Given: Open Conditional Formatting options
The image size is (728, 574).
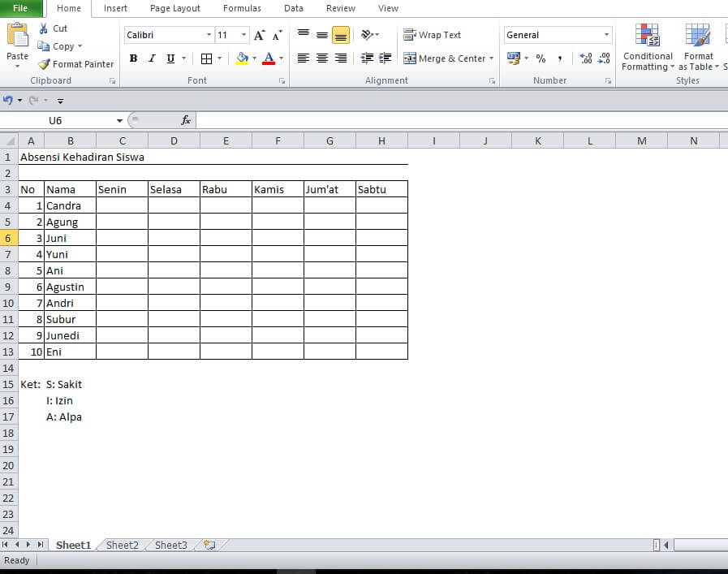Looking at the screenshot, I should point(647,49).
